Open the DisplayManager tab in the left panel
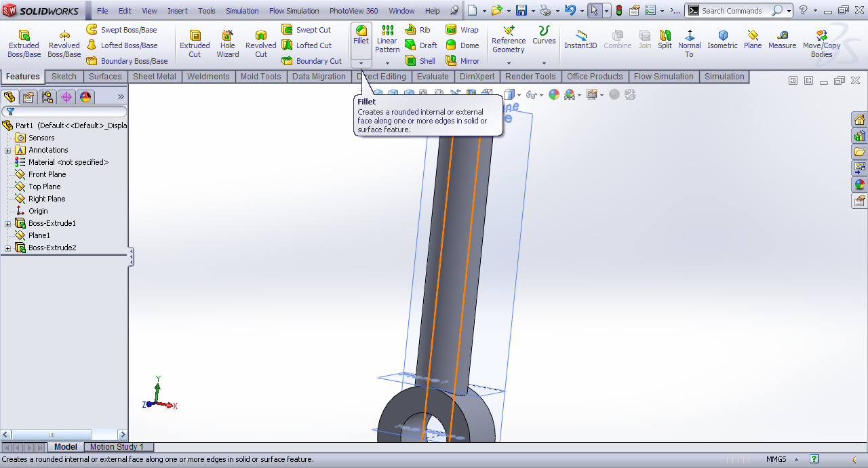868x468 pixels. coord(85,97)
